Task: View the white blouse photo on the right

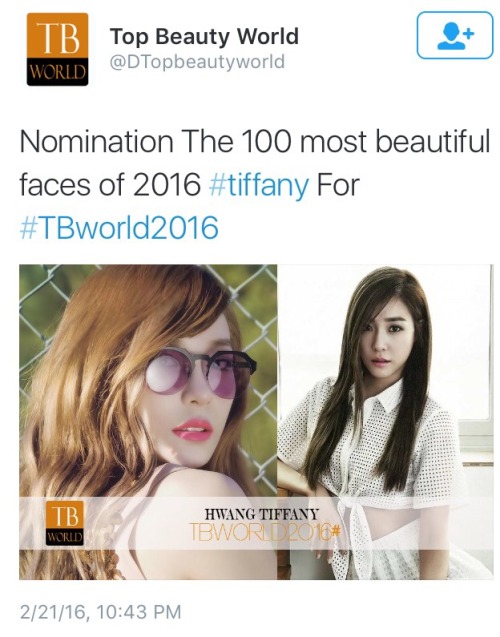Action: [x=385, y=422]
